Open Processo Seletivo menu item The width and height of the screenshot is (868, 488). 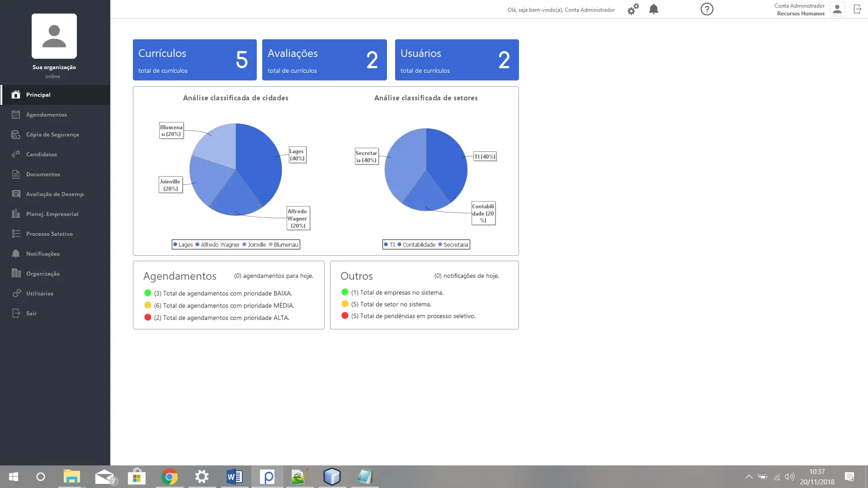(55, 234)
